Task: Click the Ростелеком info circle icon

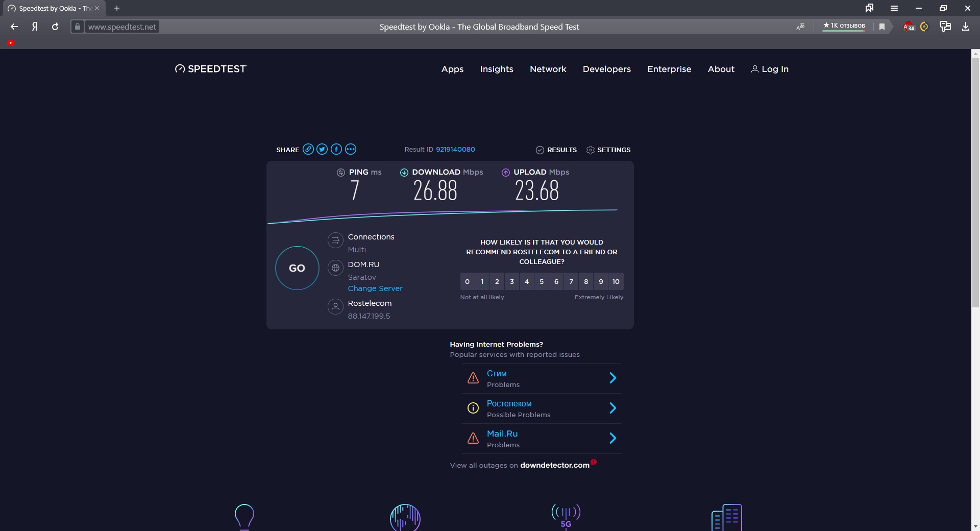Action: pos(473,408)
